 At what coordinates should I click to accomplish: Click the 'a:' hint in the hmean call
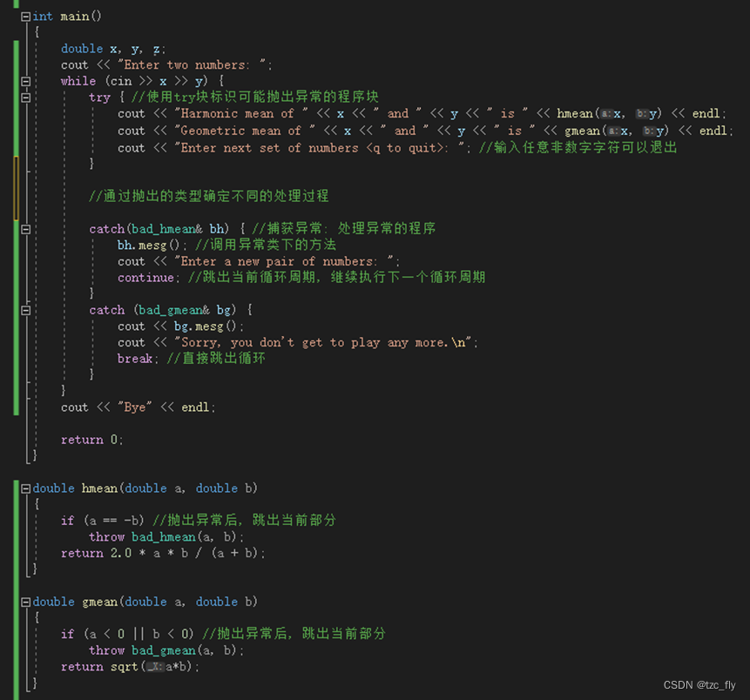(607, 114)
